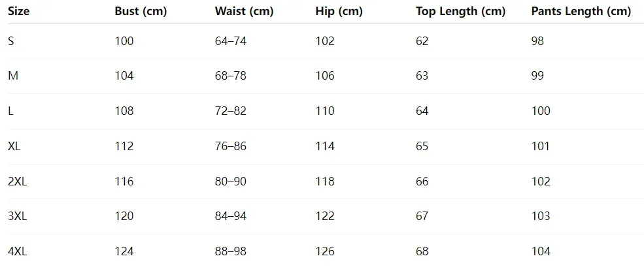This screenshot has height=269, width=644.
Task: Select the M size row label
Action: click(x=13, y=76)
